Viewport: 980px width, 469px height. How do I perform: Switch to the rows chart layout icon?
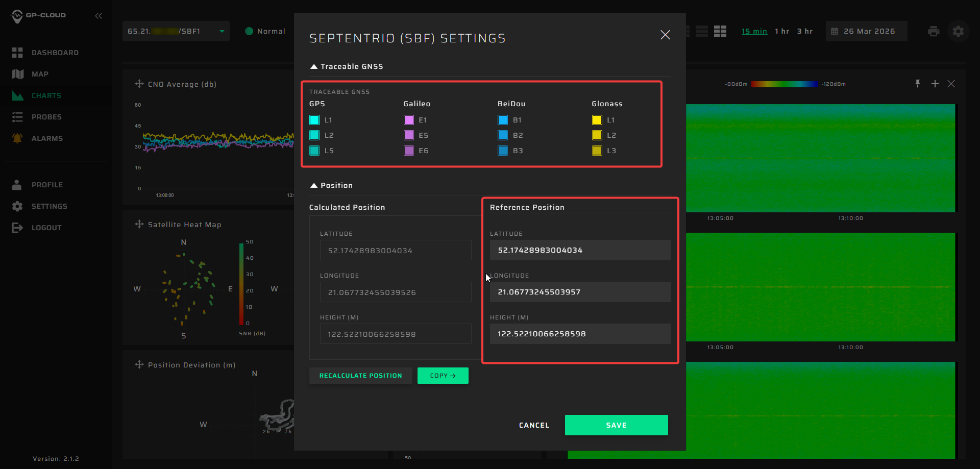pos(702,31)
